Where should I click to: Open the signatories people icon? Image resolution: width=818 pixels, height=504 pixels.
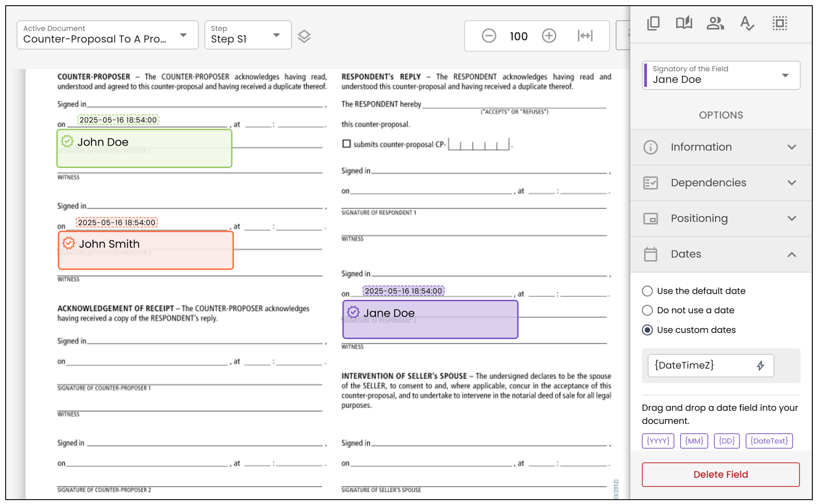click(x=715, y=23)
